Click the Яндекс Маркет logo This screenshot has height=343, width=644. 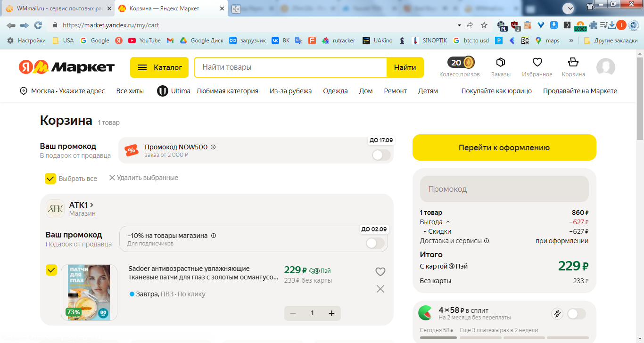66,67
